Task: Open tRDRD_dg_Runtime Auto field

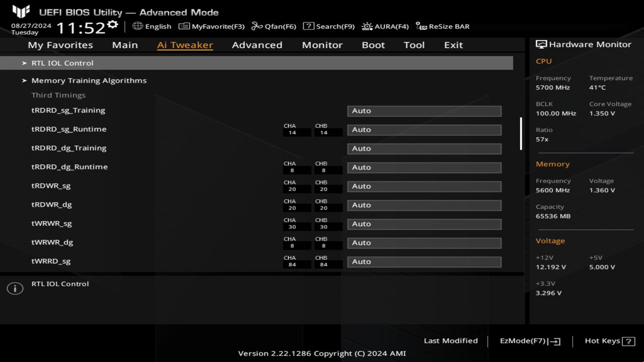Action: pyautogui.click(x=424, y=167)
